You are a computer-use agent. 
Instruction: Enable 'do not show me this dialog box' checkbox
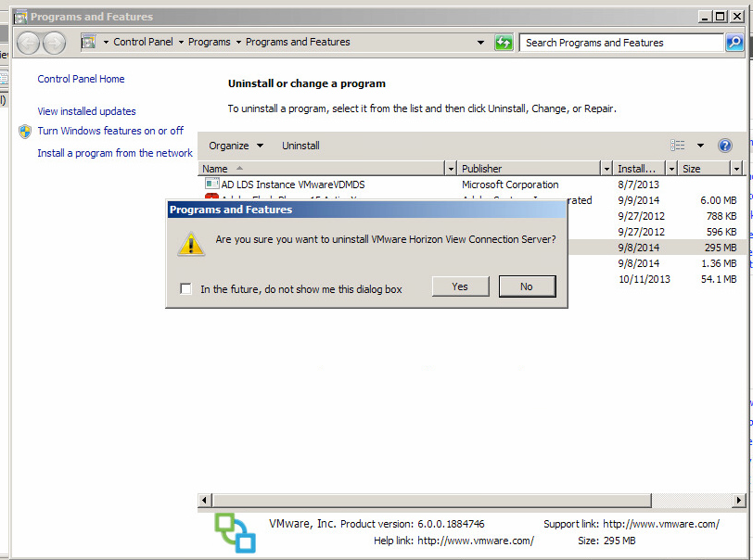(186, 289)
